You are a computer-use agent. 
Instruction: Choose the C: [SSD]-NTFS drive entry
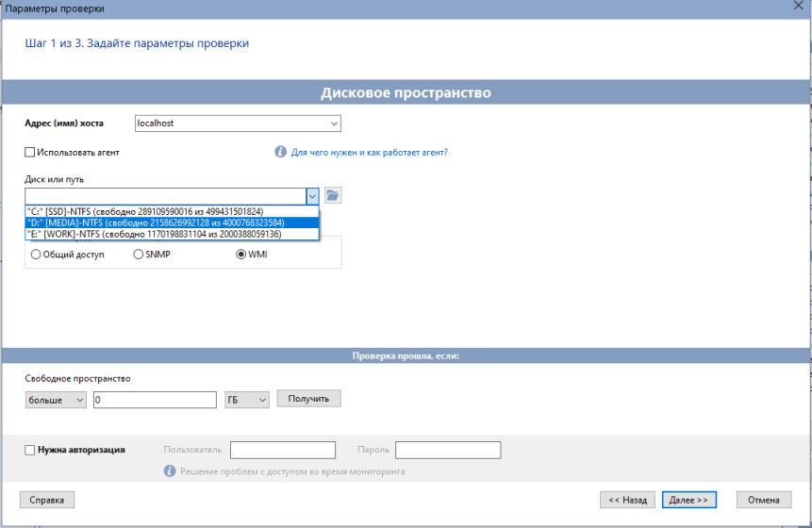[x=172, y=212]
